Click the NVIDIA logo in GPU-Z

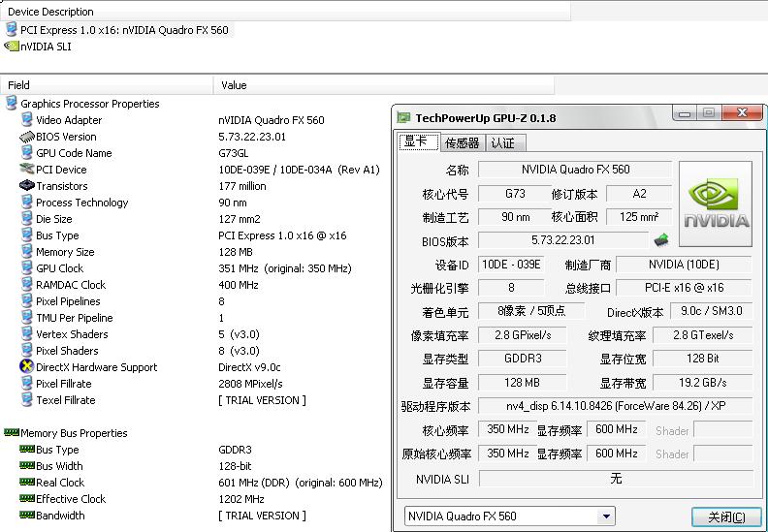click(716, 203)
